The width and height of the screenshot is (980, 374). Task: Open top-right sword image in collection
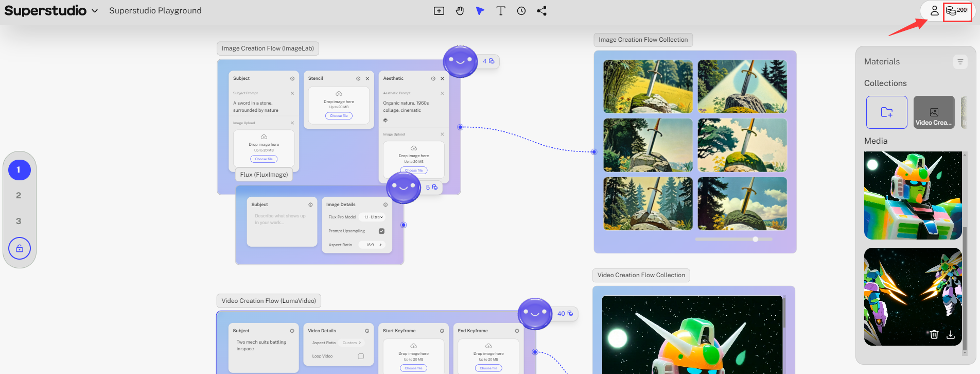742,87
